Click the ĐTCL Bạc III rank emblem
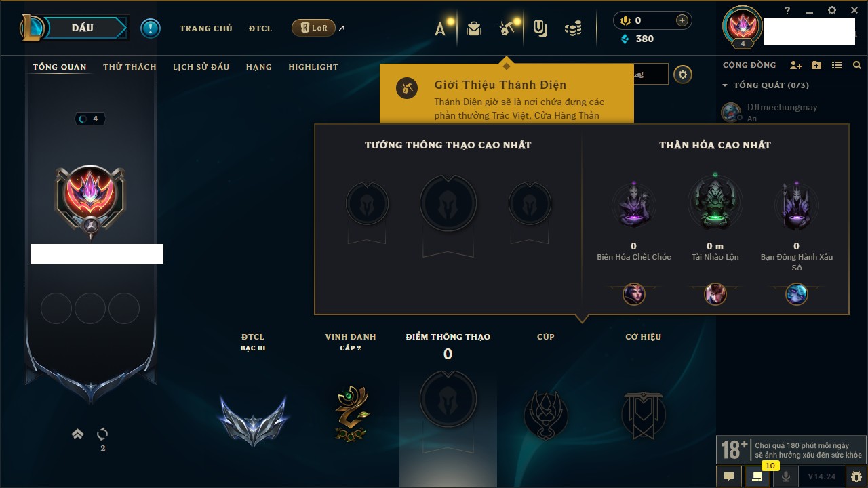Screen dimensions: 868x488 pos(253,420)
